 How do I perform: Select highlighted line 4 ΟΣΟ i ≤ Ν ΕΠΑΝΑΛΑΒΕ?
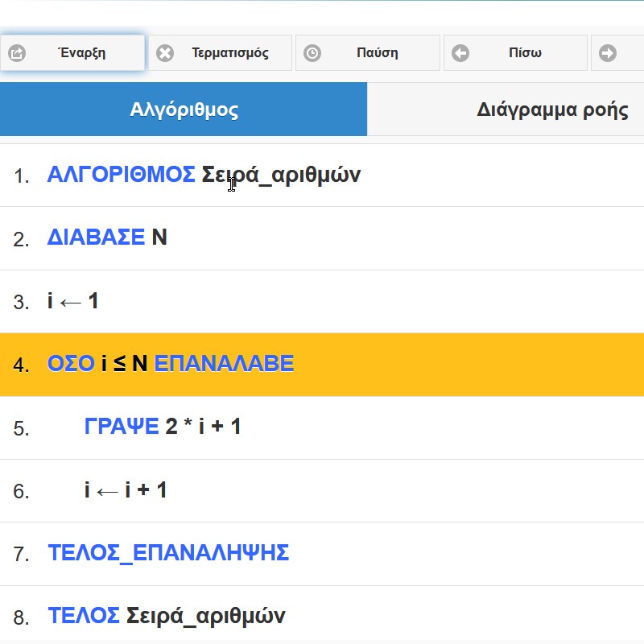point(322,365)
